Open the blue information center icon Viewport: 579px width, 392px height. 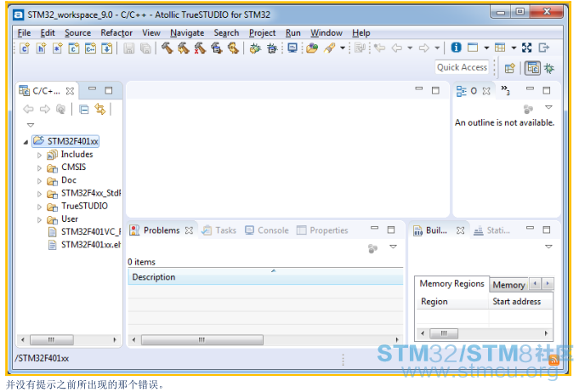tap(456, 48)
